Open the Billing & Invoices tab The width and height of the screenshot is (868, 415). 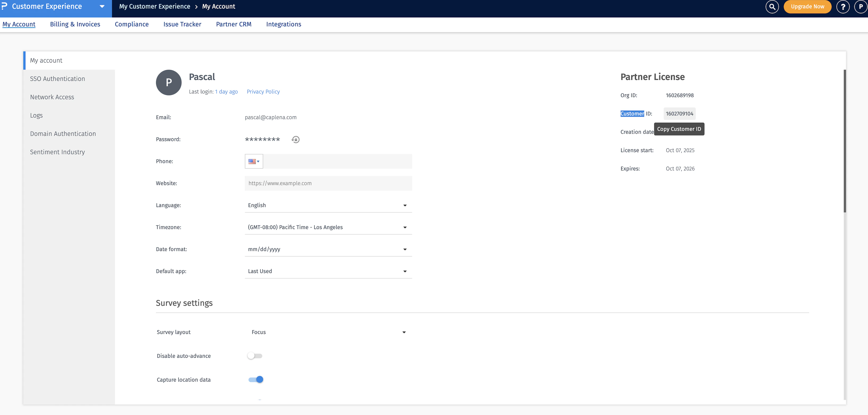[x=75, y=24]
